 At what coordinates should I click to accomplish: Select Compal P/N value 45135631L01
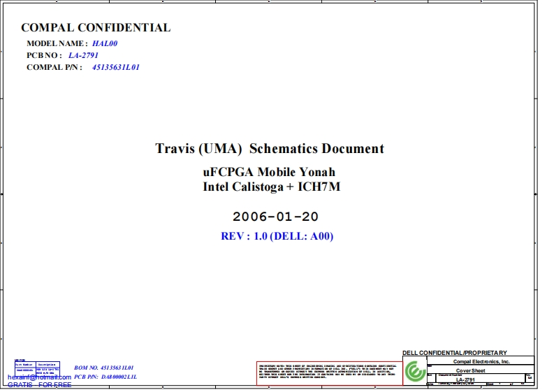click(x=116, y=67)
